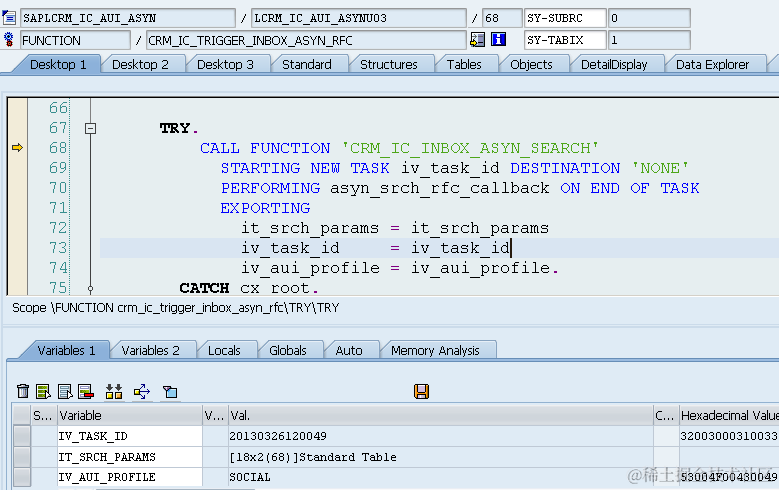Switch to the DetailDisplay tab

click(x=614, y=65)
